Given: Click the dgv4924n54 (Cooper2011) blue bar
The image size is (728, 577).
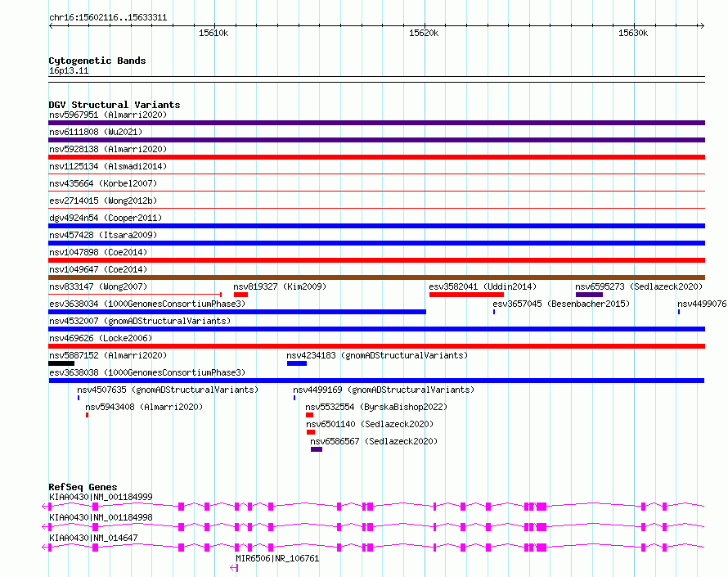Looking at the screenshot, I should (x=376, y=226).
